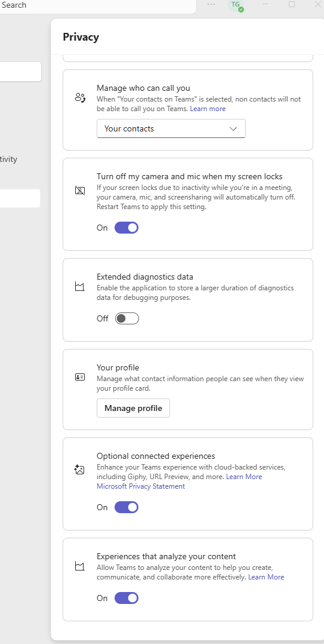Click the Your profile contact card icon
This screenshot has width=324, height=644.
click(x=80, y=376)
